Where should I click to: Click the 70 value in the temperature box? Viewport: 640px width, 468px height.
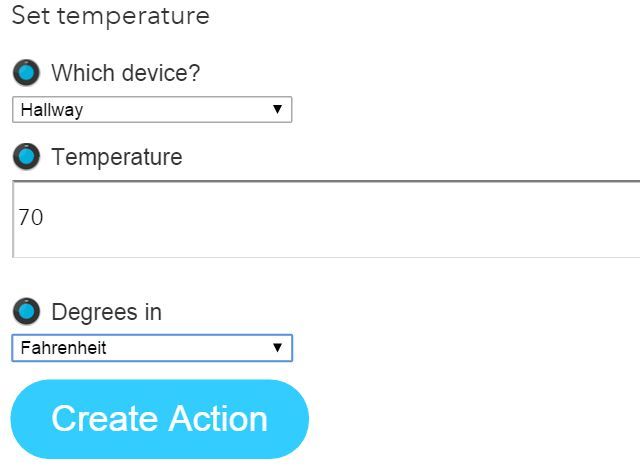[x=31, y=217]
